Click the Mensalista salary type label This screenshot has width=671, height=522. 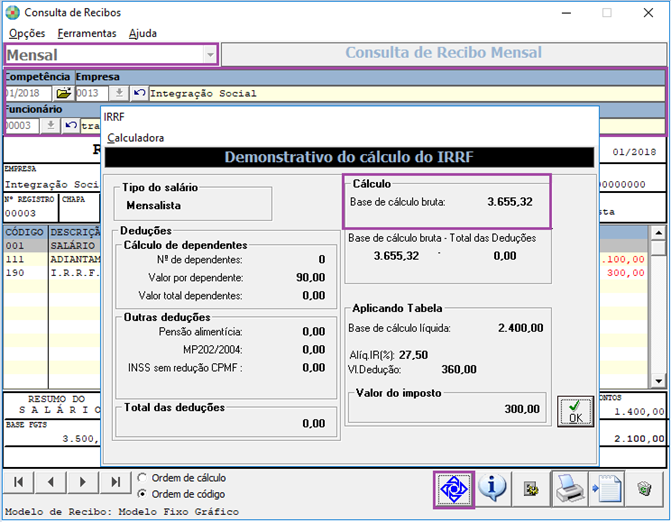[154, 206]
